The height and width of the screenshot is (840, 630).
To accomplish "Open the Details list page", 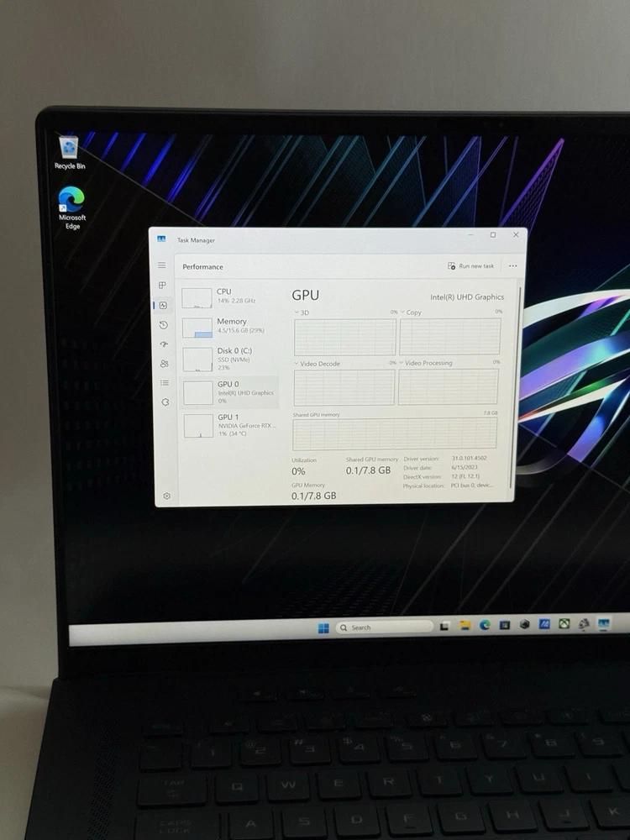I will tap(165, 383).
